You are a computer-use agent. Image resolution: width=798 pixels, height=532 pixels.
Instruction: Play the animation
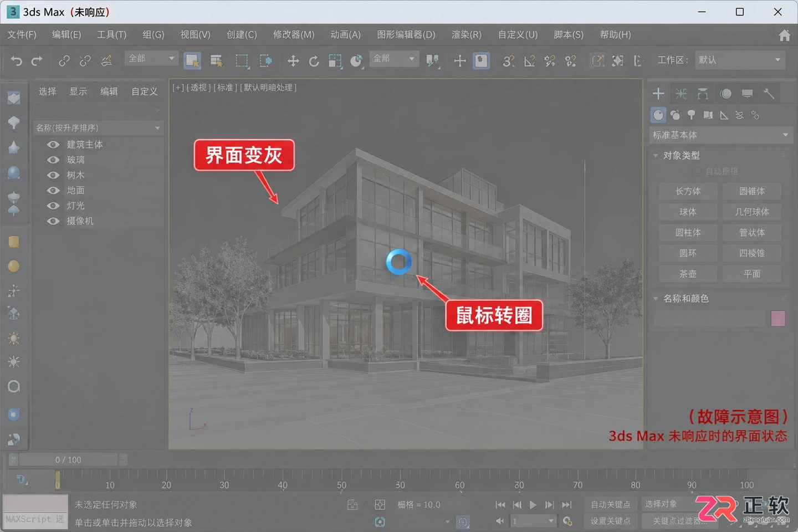point(533,505)
